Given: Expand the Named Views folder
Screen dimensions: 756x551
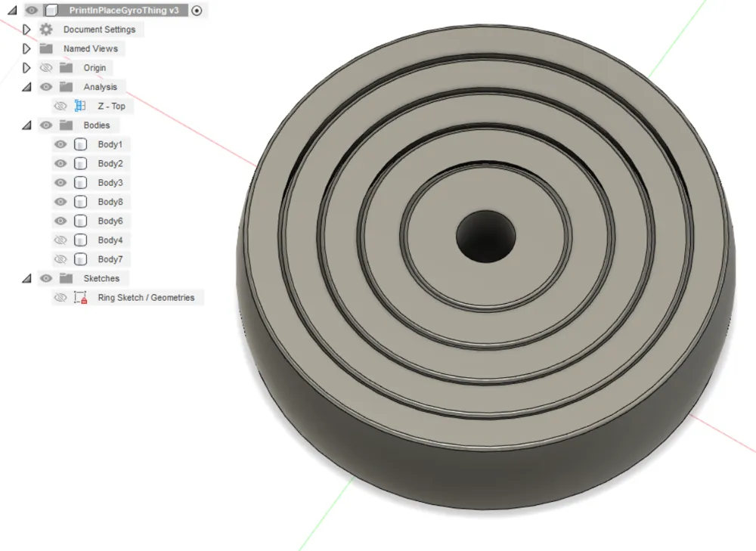Looking at the screenshot, I should (26, 48).
